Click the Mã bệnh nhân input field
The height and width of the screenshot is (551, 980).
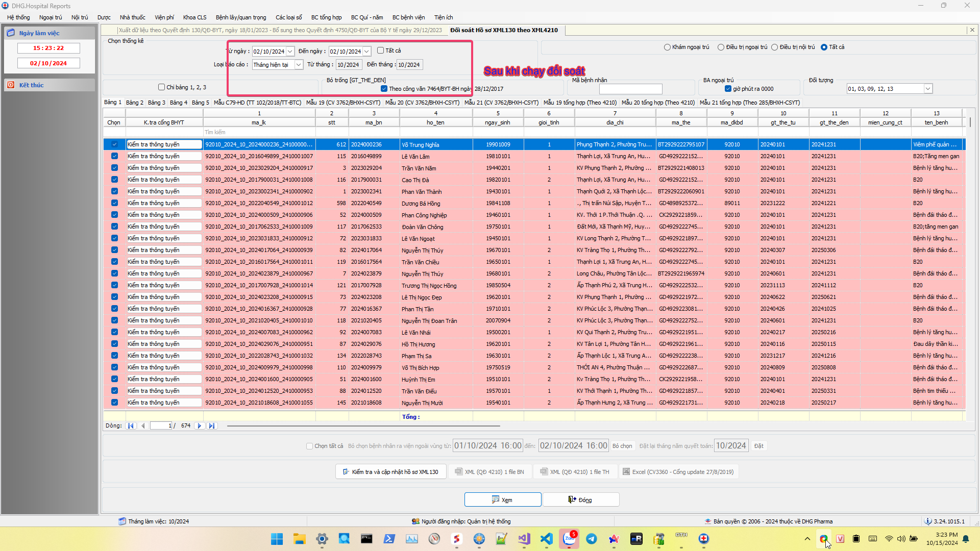(x=630, y=89)
